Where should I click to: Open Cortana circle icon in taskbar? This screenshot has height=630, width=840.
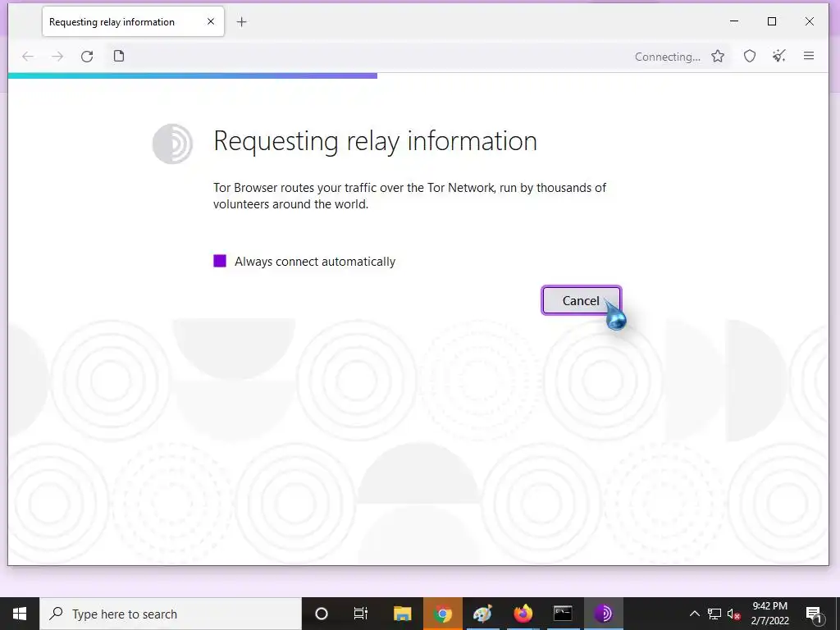click(322, 614)
